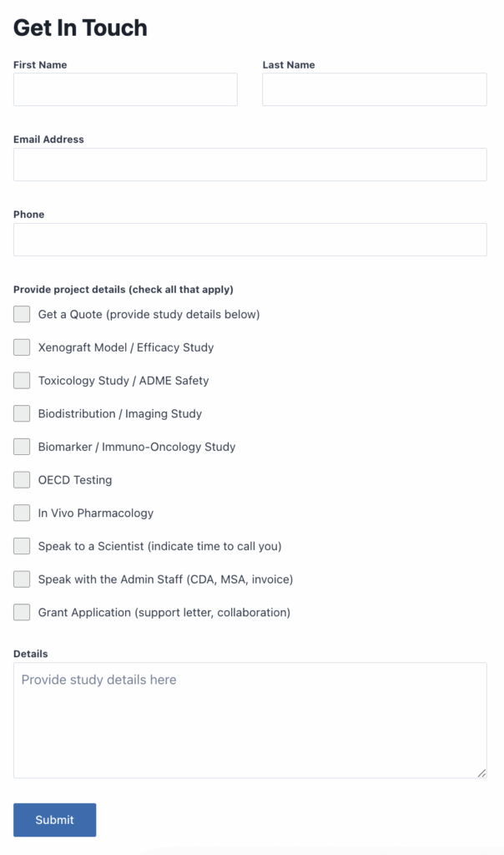The image size is (504, 855).
Task: Click the First Name input field
Action: [125, 89]
